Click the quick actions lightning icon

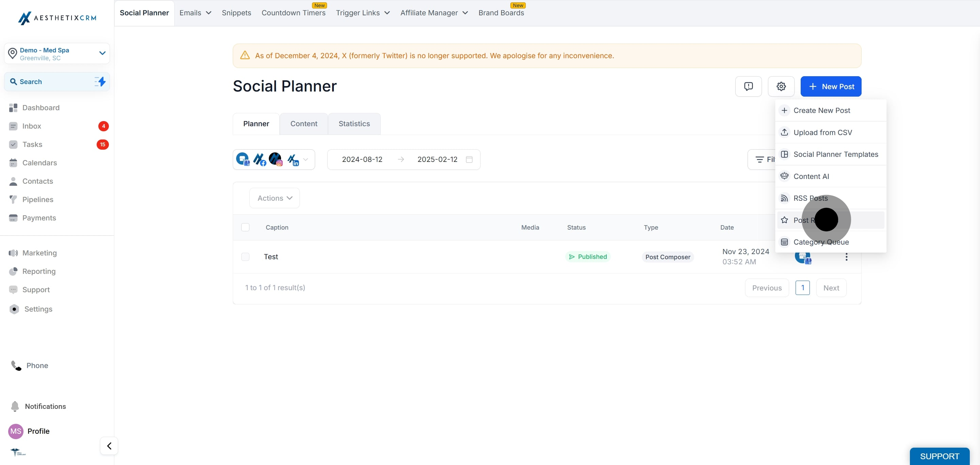[x=100, y=81]
